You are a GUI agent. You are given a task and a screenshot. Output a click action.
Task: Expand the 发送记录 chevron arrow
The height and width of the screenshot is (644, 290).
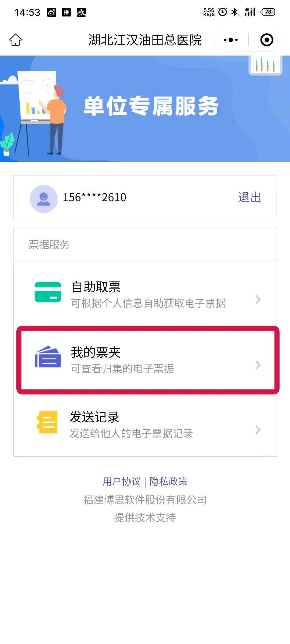(258, 430)
